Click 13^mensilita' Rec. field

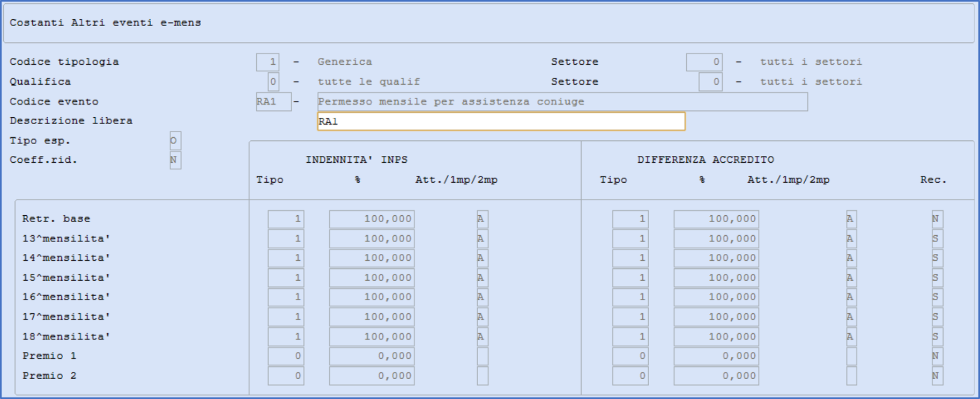[937, 239]
